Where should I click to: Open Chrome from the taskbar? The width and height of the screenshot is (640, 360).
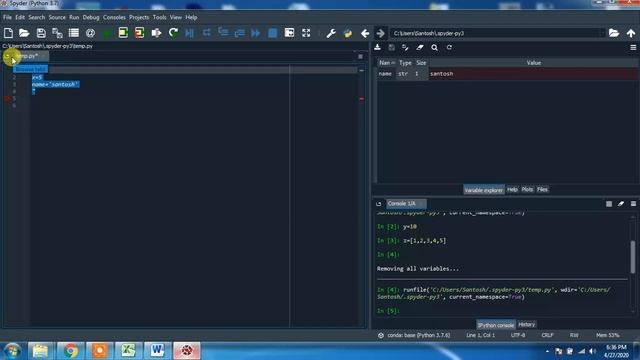pyautogui.click(x=70, y=351)
